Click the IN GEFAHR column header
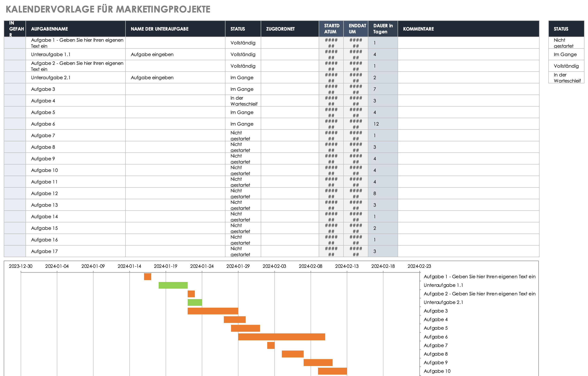Image resolution: width=588 pixels, height=376 pixels. coord(15,29)
